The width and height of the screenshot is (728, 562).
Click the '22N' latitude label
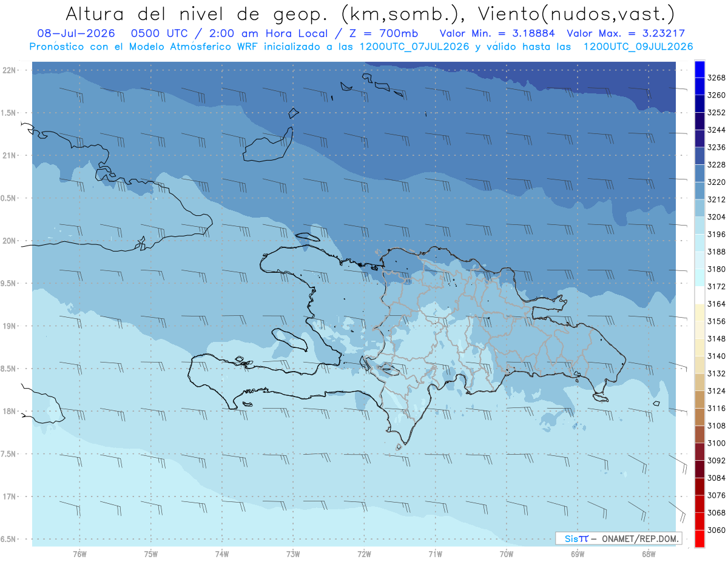(x=8, y=70)
